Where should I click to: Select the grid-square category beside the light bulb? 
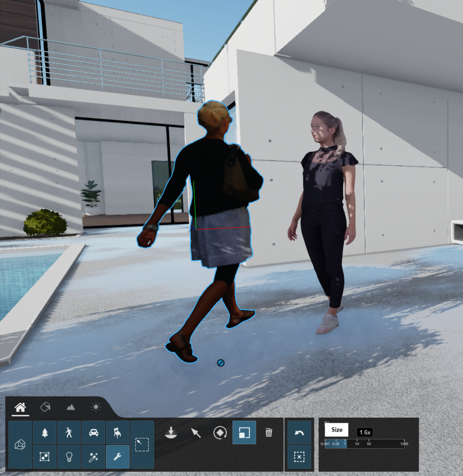click(45, 457)
